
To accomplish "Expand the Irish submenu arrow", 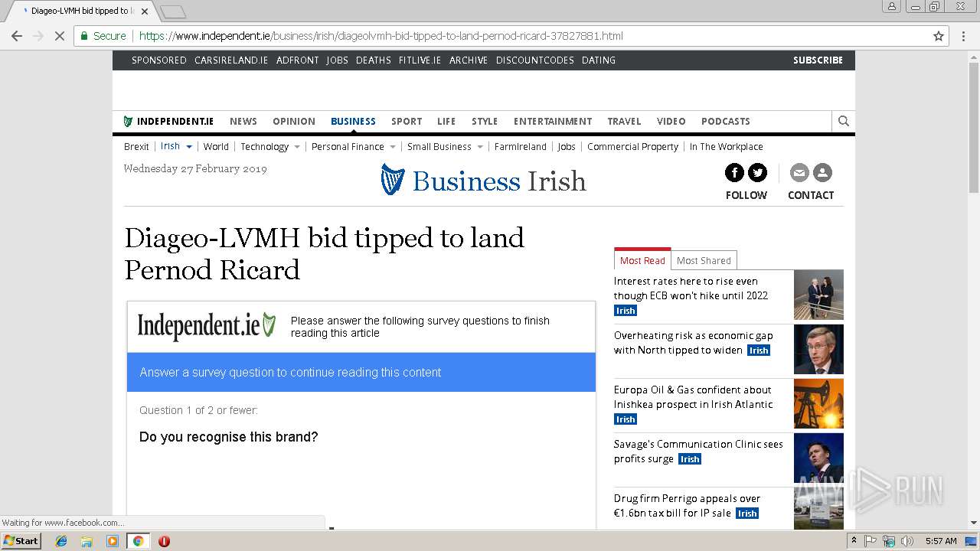I will (189, 147).
